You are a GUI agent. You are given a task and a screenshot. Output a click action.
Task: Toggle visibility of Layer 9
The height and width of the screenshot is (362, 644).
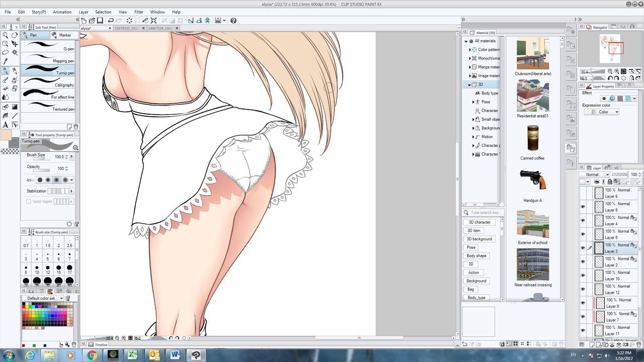(583, 303)
